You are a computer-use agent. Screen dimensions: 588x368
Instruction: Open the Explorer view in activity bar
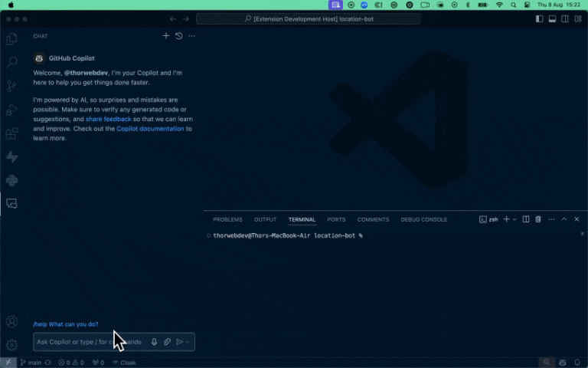coord(11,38)
